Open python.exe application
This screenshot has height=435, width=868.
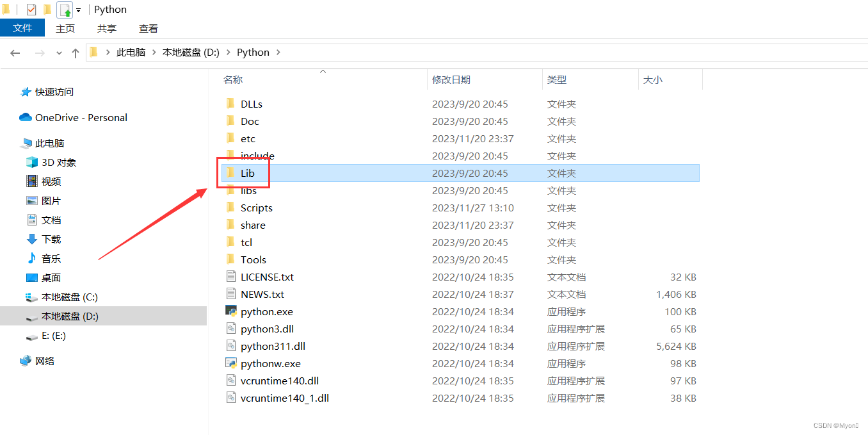click(x=266, y=311)
